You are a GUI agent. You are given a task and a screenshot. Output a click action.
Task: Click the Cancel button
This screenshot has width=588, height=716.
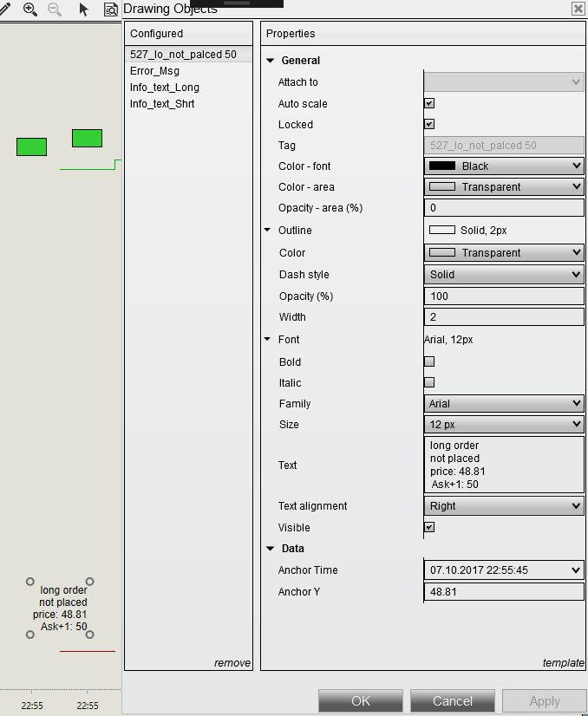[453, 701]
